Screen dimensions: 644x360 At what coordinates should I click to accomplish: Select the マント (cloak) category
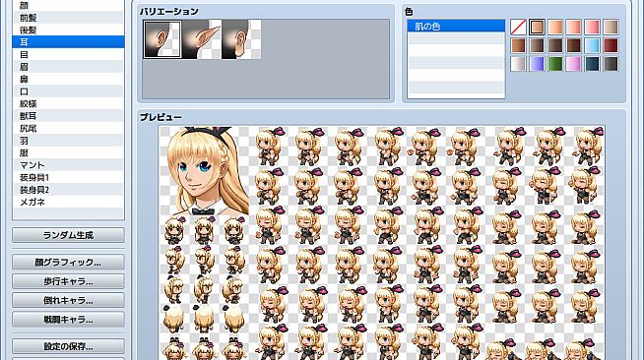(x=68, y=165)
